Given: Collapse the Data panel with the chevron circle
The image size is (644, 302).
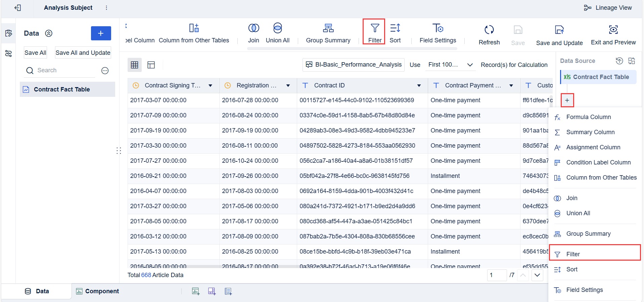Looking at the screenshot, I should [x=49, y=33].
